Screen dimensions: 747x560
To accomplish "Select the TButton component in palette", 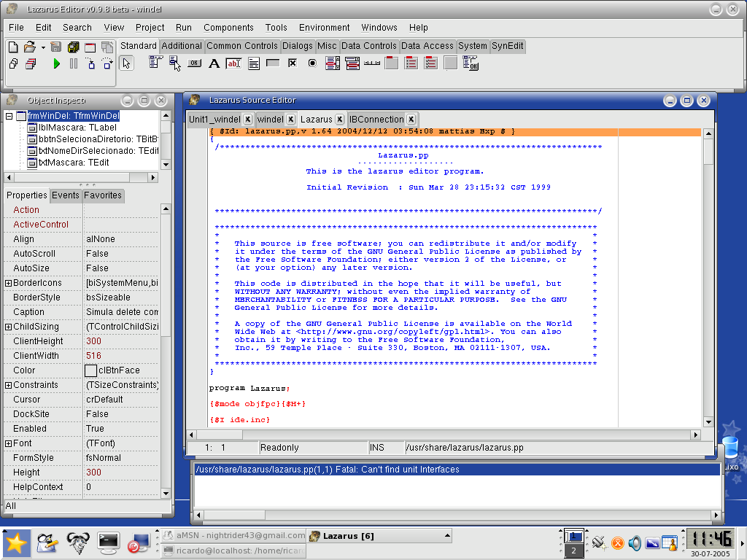I will (x=194, y=63).
